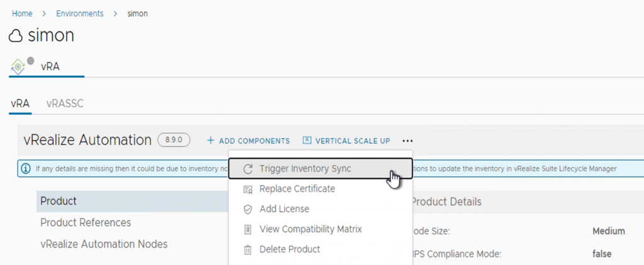Select the vRA sub-tab
This screenshot has width=644, height=265.
coord(19,104)
